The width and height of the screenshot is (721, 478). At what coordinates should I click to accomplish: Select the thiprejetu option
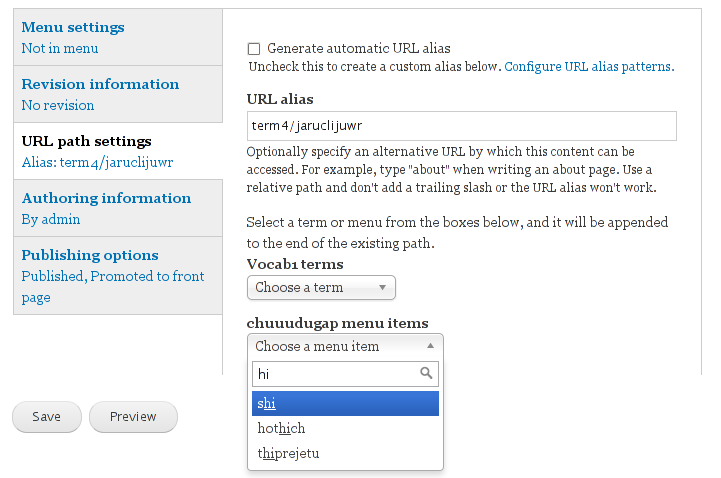pyautogui.click(x=345, y=453)
